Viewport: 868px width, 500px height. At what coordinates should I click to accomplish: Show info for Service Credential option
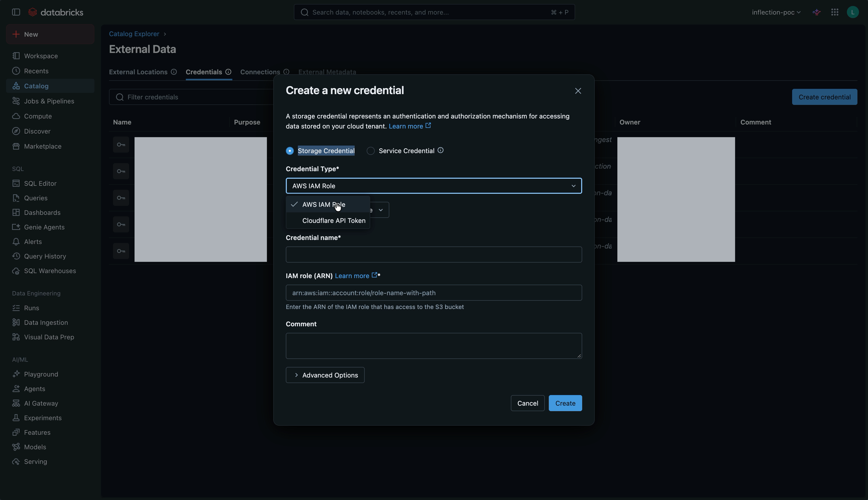[441, 150]
